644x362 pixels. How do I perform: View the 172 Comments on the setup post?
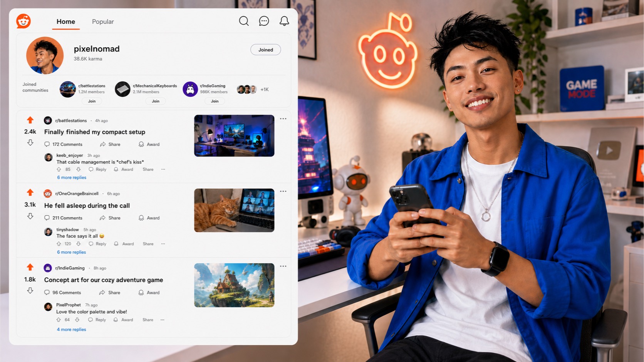[x=63, y=144]
